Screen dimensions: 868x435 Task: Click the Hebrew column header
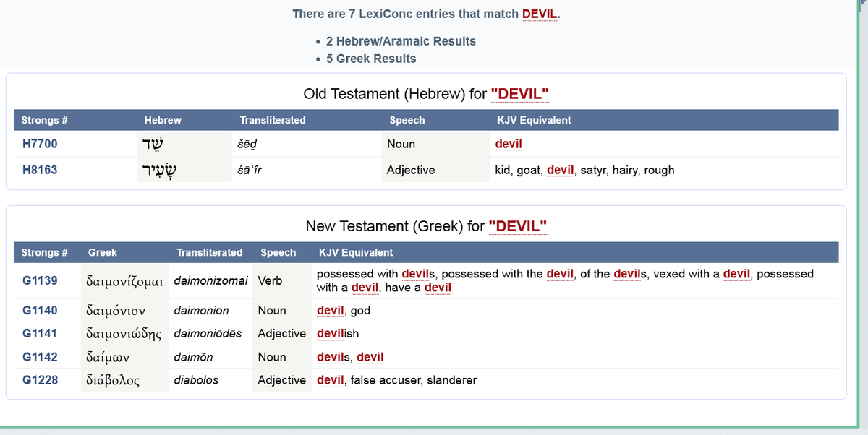point(163,120)
